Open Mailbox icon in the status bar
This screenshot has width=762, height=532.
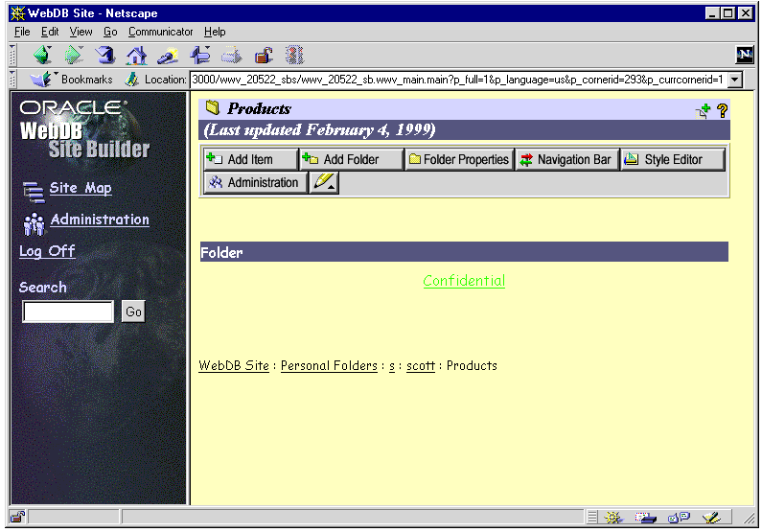point(647,518)
